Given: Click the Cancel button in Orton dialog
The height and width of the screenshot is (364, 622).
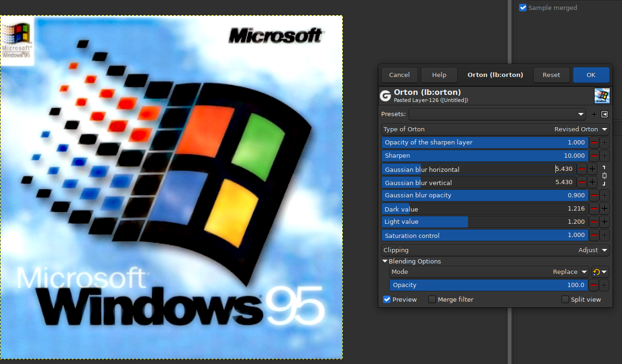Looking at the screenshot, I should tap(399, 75).
